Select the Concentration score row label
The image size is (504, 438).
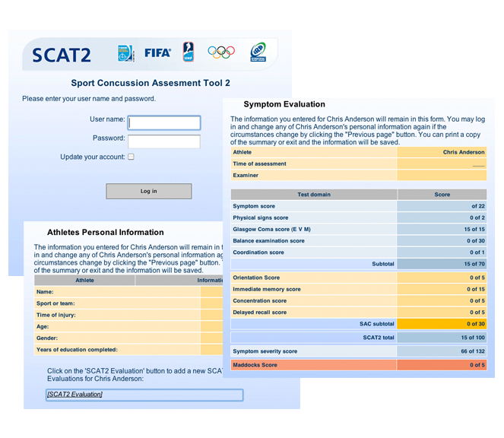click(x=260, y=300)
